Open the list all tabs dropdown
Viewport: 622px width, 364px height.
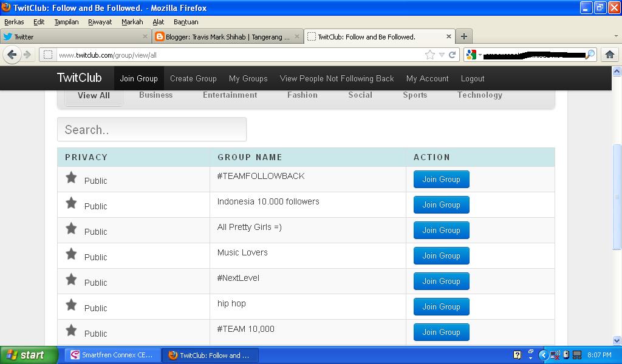[x=616, y=36]
